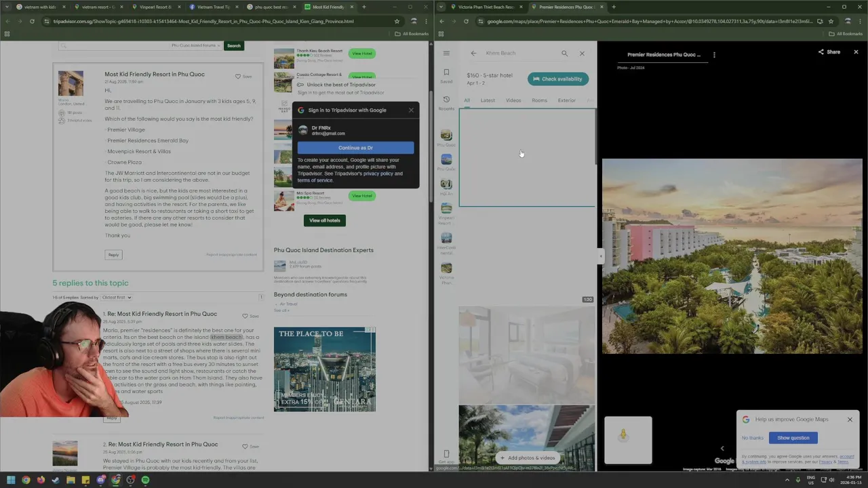
Task: Bookmark the Tripadvisor page star icon
Action: [x=397, y=21]
